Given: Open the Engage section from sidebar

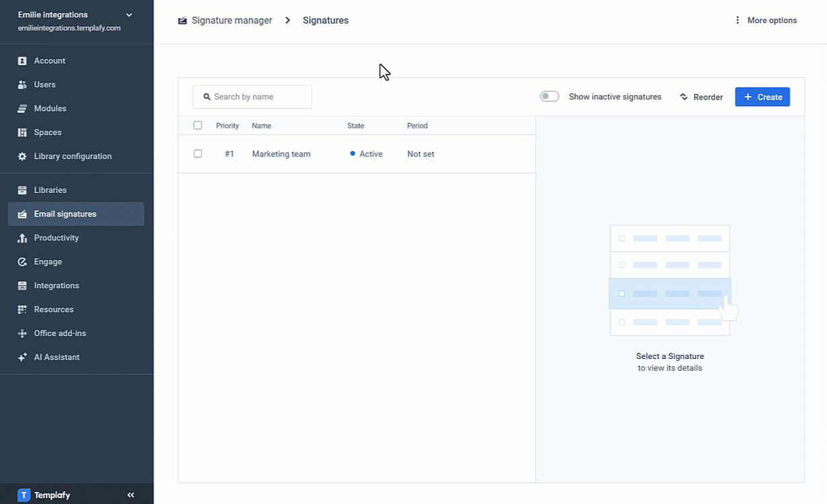Looking at the screenshot, I should coord(22,261).
